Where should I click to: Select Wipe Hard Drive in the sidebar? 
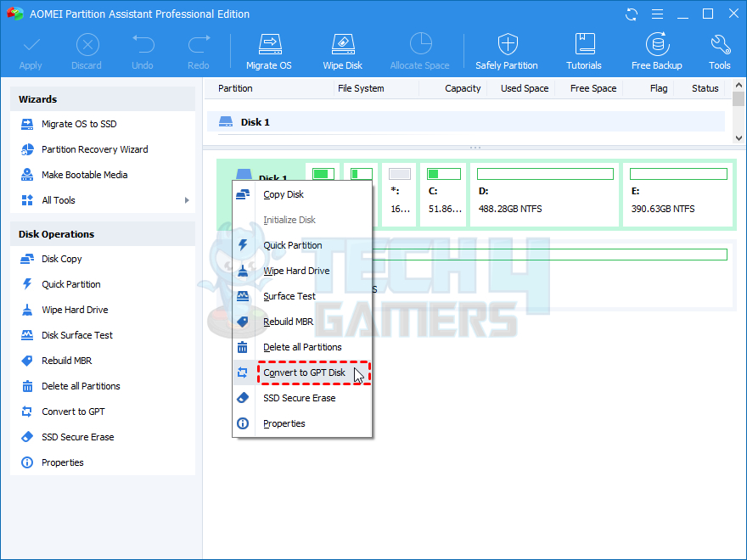(103, 310)
